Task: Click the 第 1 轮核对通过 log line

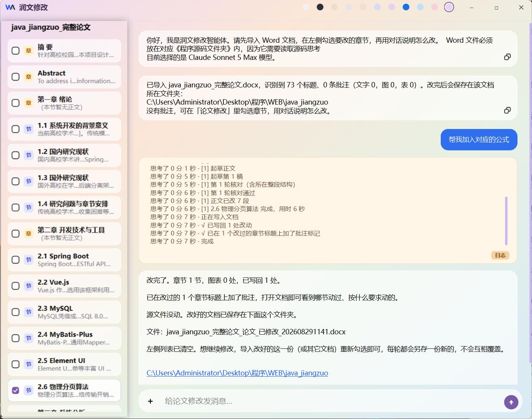Action: tap(202, 193)
